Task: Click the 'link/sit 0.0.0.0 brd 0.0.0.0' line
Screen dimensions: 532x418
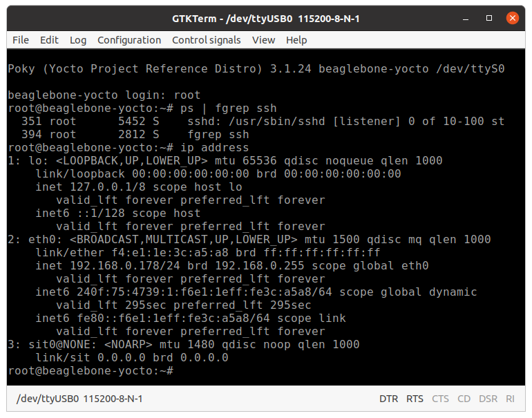Action: [x=132, y=358]
